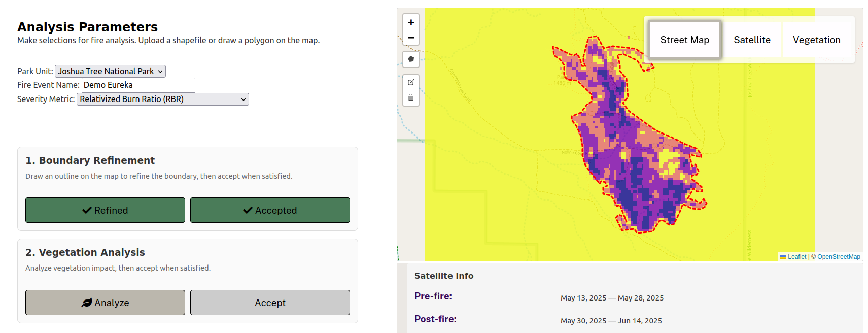Click the Accepted boundary button
This screenshot has height=333, width=868.
click(270, 210)
